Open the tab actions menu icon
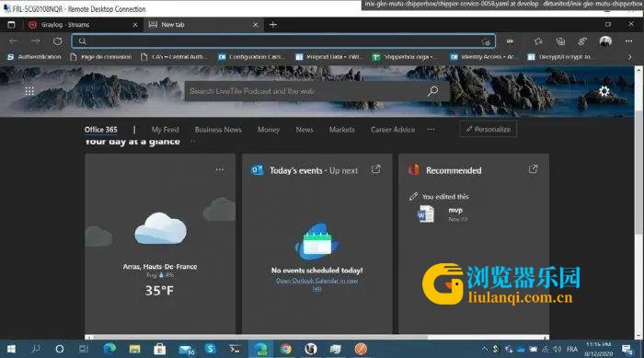Image resolution: width=644 pixels, height=358 pixels. 11,25
